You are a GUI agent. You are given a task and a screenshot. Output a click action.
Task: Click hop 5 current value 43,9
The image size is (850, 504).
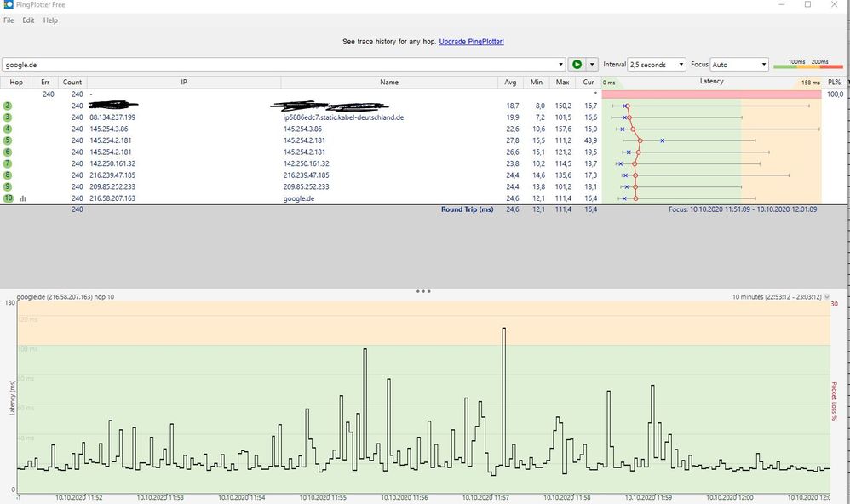tap(590, 140)
